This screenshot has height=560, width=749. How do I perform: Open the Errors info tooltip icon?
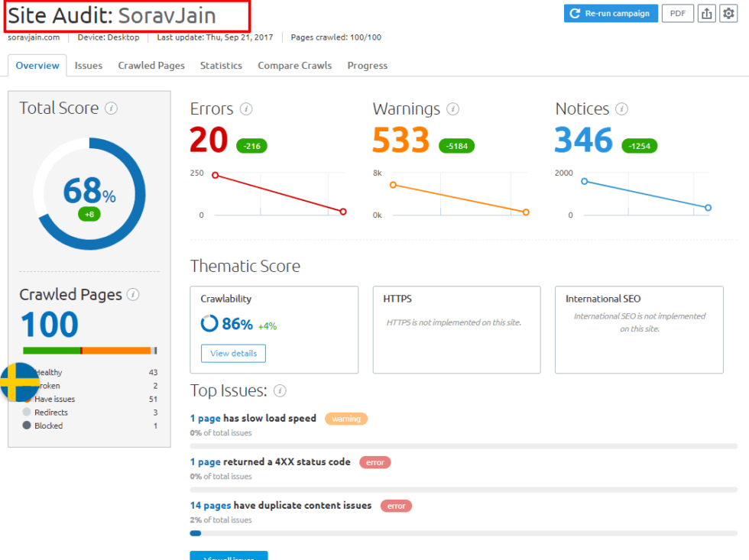click(246, 108)
